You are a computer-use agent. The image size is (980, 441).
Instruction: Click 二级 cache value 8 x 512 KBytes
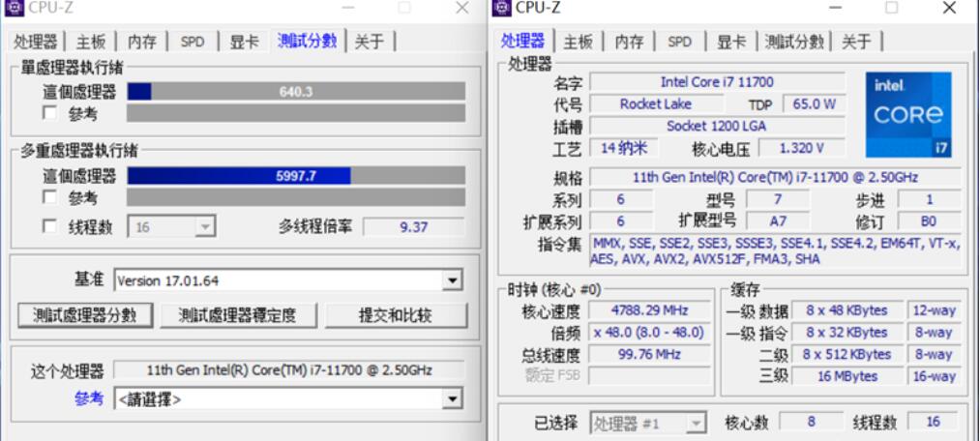(846, 354)
